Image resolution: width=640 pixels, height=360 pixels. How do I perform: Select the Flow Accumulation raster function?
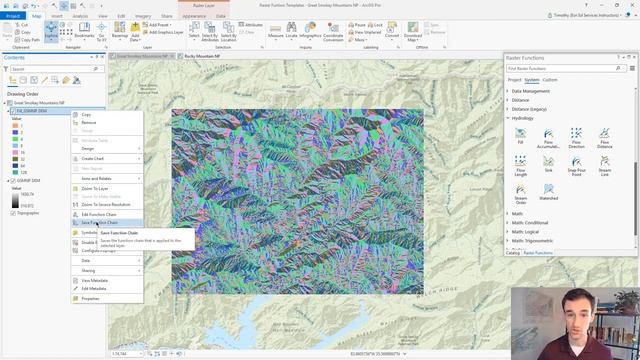(x=548, y=138)
